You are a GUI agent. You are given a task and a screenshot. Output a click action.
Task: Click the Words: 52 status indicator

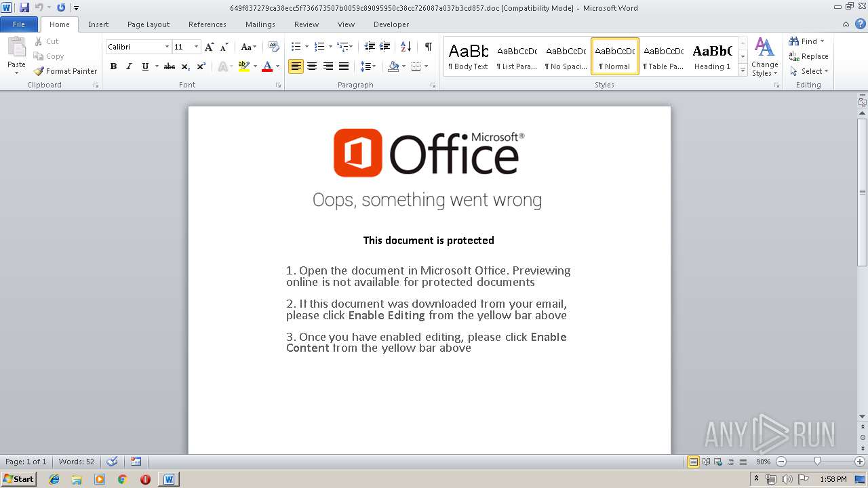pos(77,462)
